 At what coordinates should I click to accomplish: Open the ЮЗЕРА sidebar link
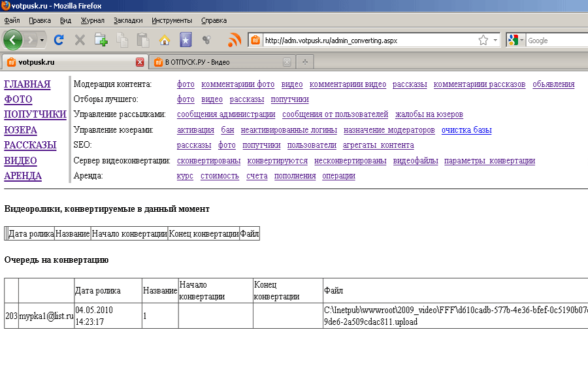(20, 130)
